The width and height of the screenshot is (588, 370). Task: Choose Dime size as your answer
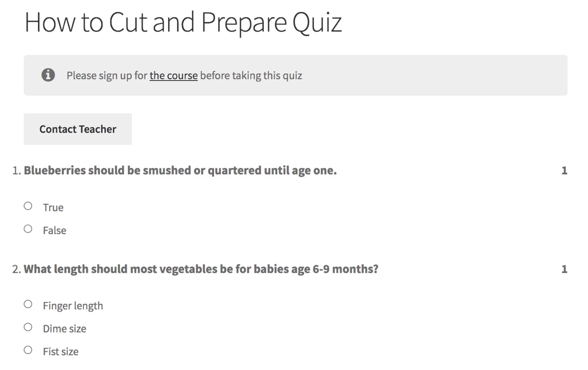[x=28, y=327]
